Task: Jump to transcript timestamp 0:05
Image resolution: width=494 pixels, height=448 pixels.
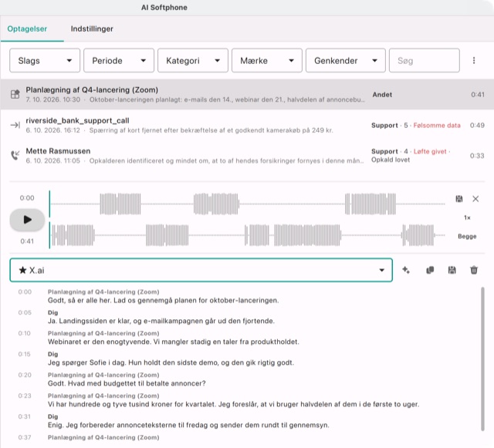Action: coord(25,312)
